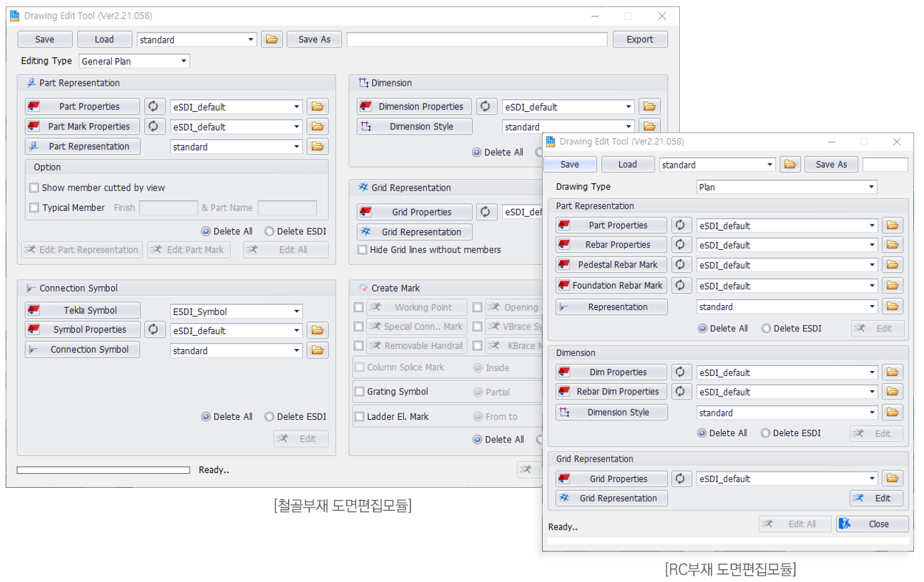Toggle the Ladder El. Mark checkbox
Viewport: 924px width, 582px height.
click(359, 417)
